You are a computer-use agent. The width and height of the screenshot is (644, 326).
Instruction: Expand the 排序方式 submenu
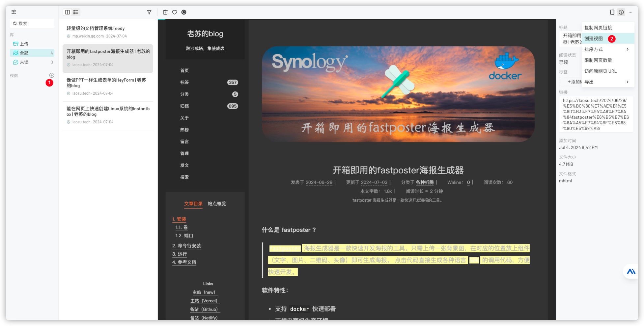coord(608,49)
